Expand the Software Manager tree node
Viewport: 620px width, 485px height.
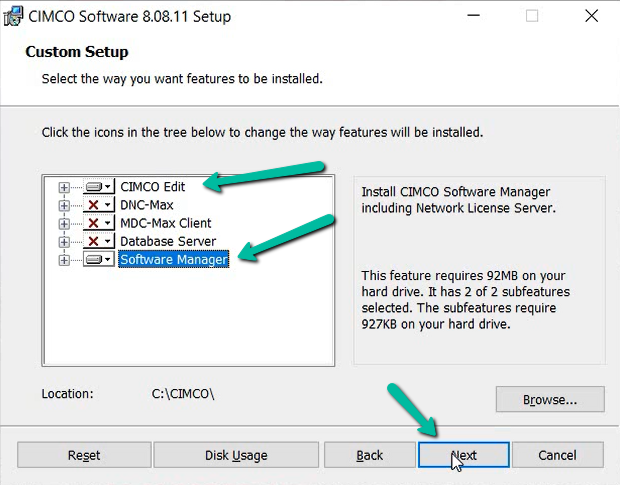[64, 260]
